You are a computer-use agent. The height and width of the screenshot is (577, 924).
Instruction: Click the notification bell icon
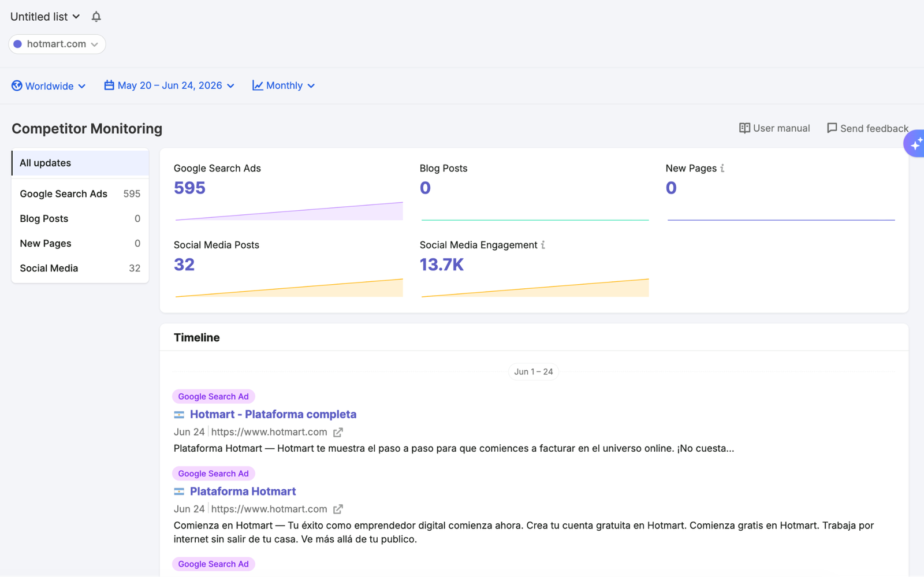pos(96,17)
